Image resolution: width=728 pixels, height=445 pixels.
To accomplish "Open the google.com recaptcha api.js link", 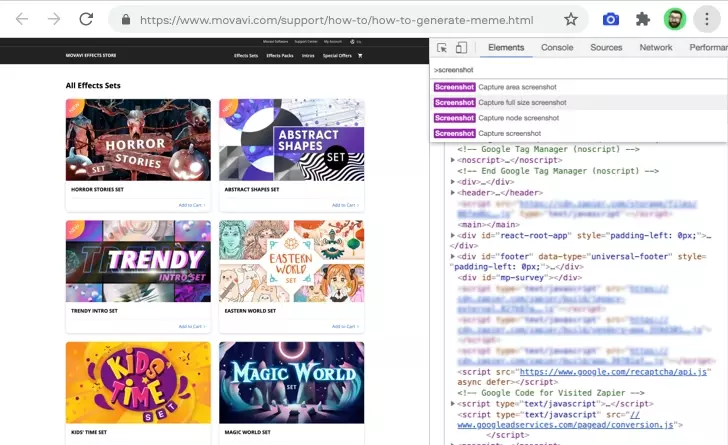I will tap(613, 372).
